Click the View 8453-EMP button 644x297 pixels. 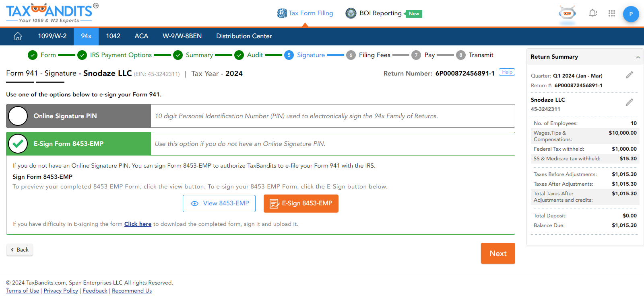[x=219, y=203]
